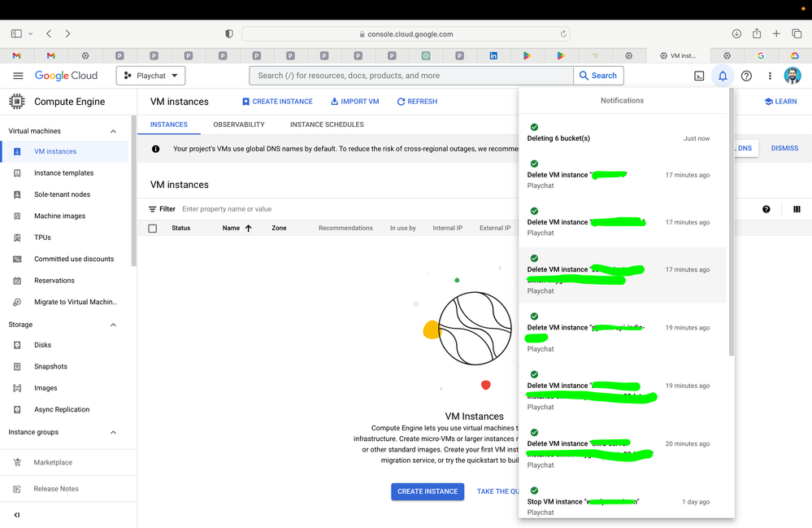Screen dimensions: 812x528
Task: Switch to INSTANCES tab
Action: point(169,124)
